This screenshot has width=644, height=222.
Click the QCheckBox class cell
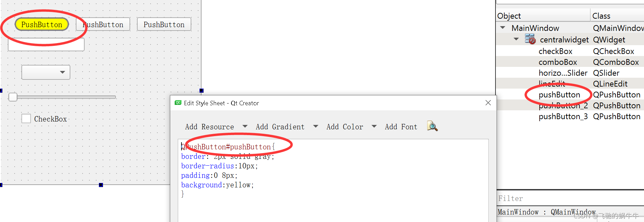(613, 51)
